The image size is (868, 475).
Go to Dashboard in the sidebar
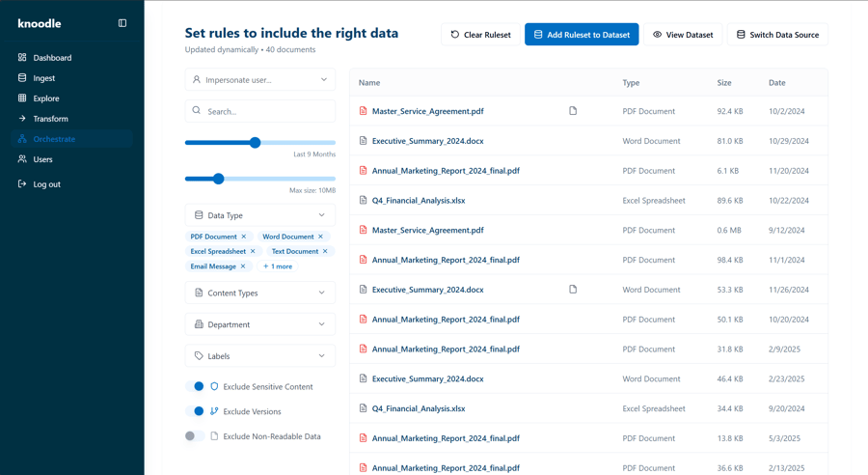[52, 58]
